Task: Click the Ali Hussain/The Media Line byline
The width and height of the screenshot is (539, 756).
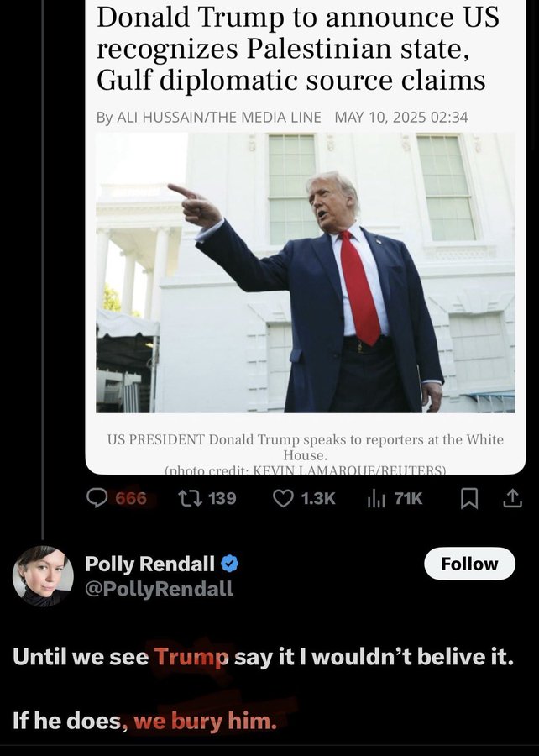Action: point(208,117)
